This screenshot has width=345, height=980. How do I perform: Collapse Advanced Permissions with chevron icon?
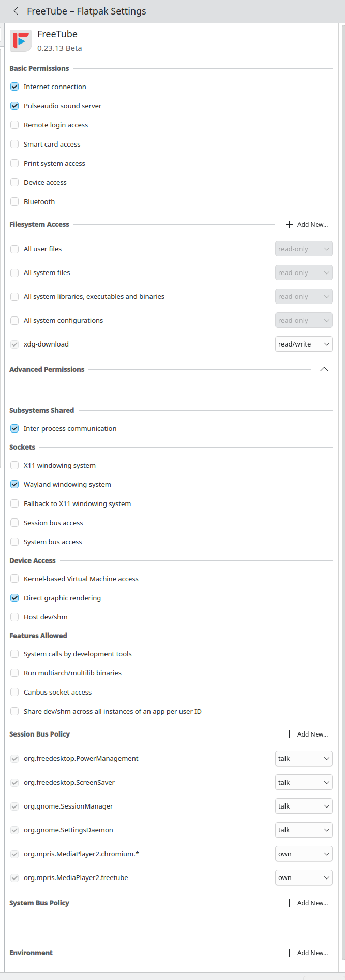pos(324,369)
